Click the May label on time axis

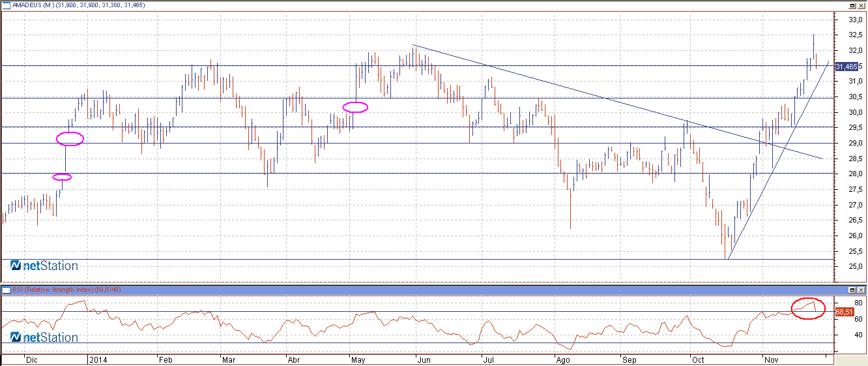click(x=359, y=359)
